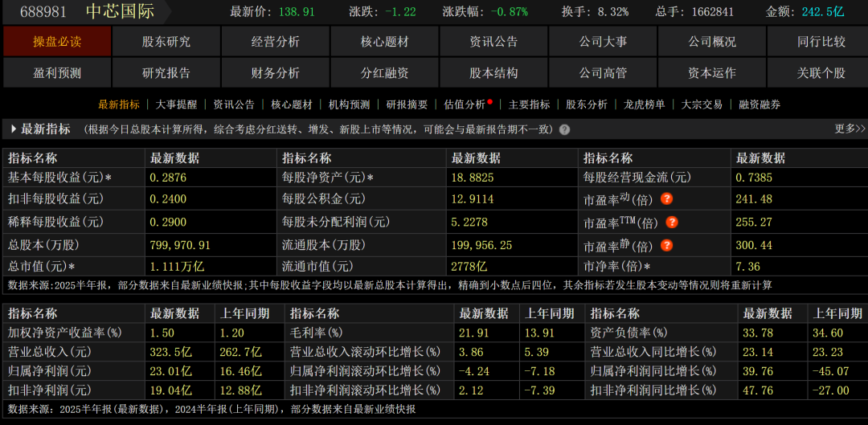Click 市盈率静 value 300.44

(754, 244)
